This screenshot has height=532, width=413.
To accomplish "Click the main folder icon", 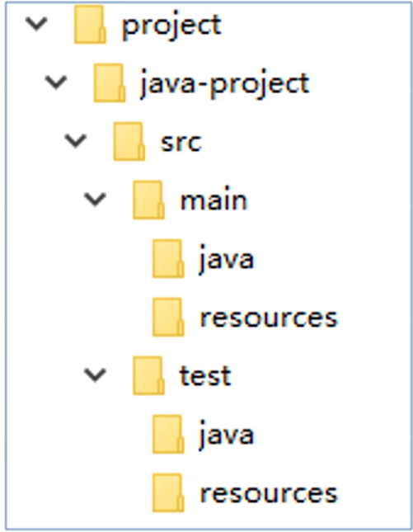I will pos(148,200).
